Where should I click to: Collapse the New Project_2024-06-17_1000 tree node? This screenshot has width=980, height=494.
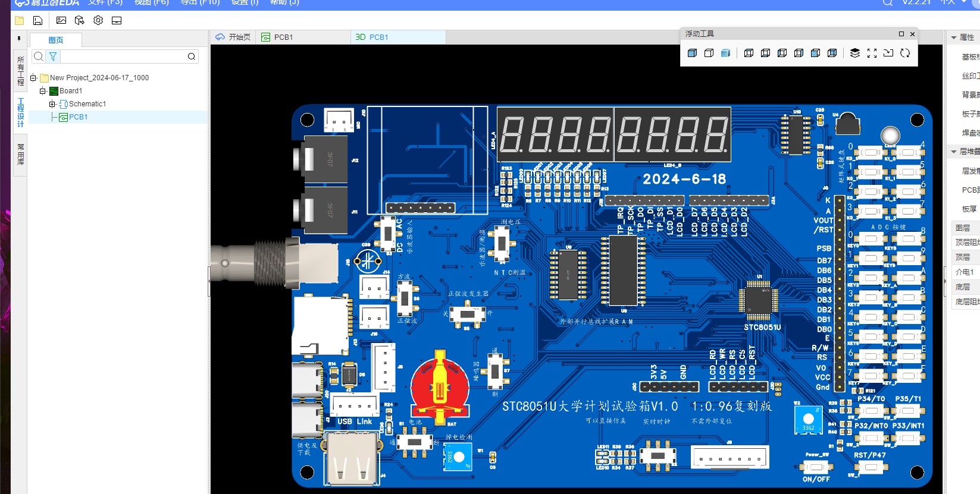33,78
